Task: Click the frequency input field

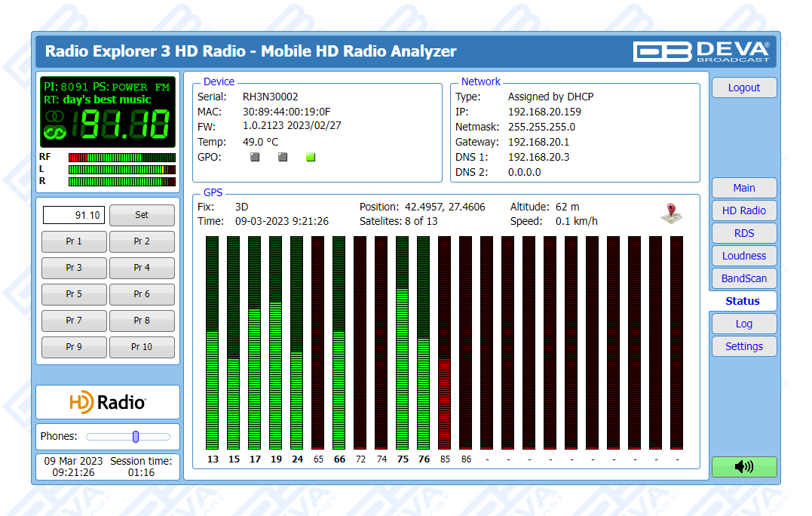Action: pyautogui.click(x=74, y=215)
